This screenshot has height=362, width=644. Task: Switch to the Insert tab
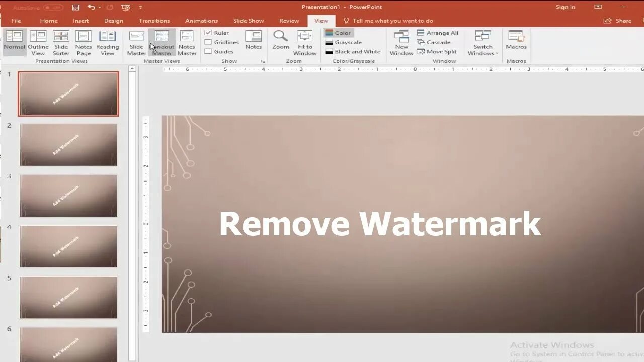[80, 21]
